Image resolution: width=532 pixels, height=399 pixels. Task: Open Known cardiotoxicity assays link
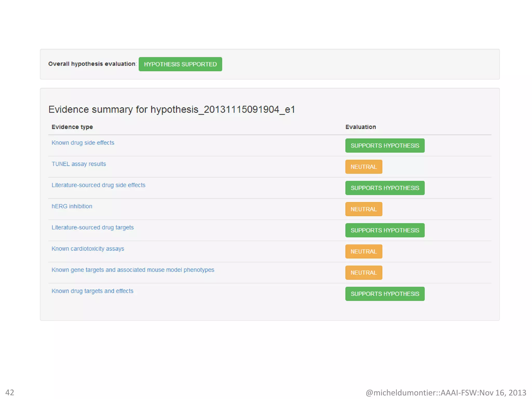88,249
